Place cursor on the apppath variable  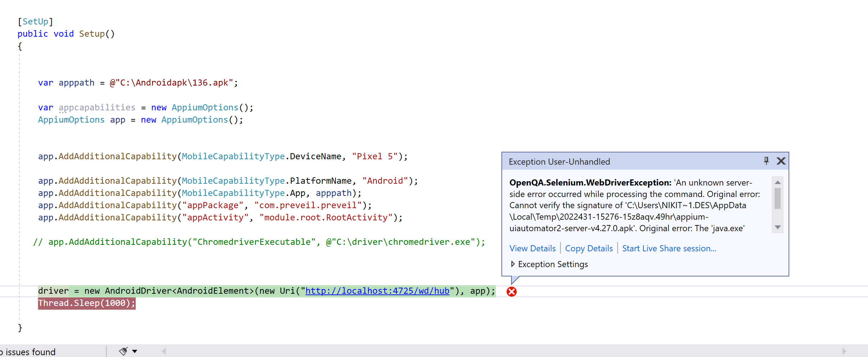tap(76, 82)
